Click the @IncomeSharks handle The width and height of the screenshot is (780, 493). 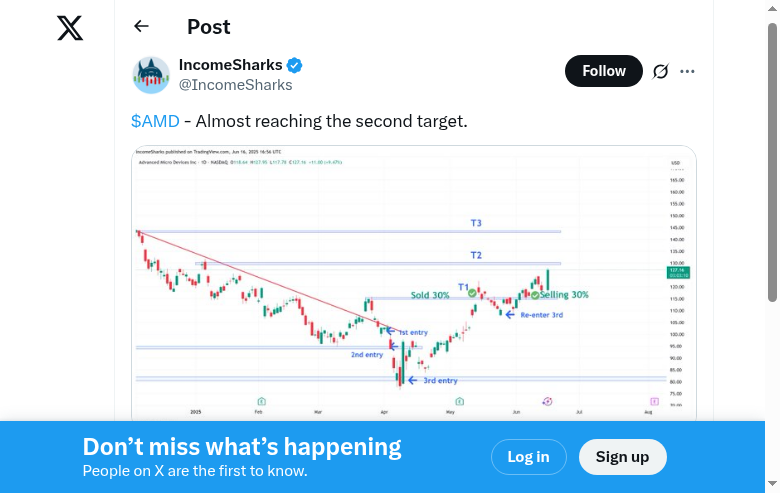click(235, 85)
